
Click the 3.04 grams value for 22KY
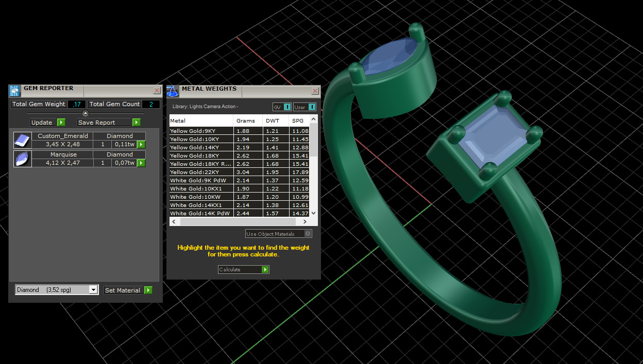[x=242, y=172]
